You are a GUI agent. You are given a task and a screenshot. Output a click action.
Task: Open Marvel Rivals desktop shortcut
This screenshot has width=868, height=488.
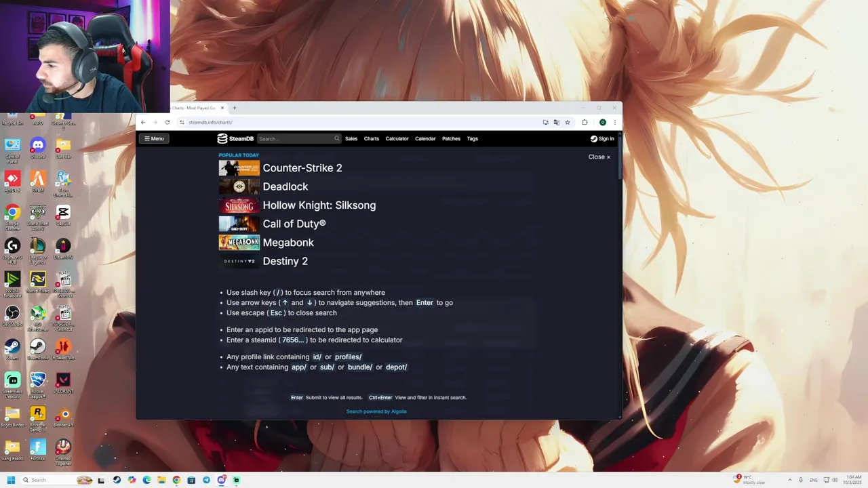pyautogui.click(x=38, y=283)
